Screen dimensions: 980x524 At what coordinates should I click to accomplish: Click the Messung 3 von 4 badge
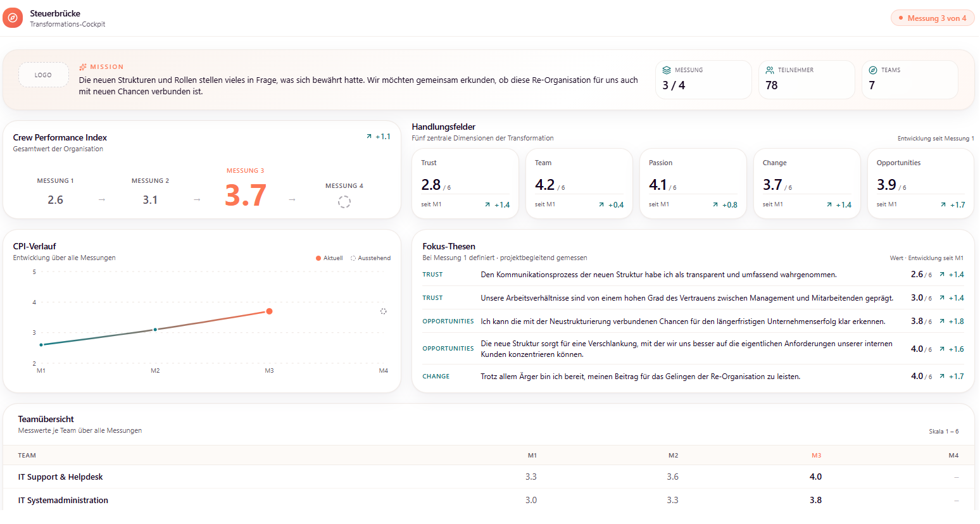pyautogui.click(x=933, y=18)
